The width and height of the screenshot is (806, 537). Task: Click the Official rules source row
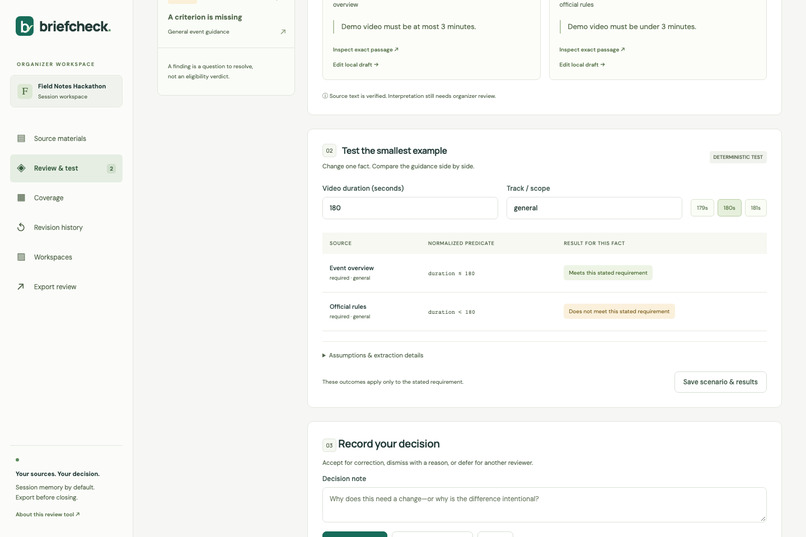point(544,311)
